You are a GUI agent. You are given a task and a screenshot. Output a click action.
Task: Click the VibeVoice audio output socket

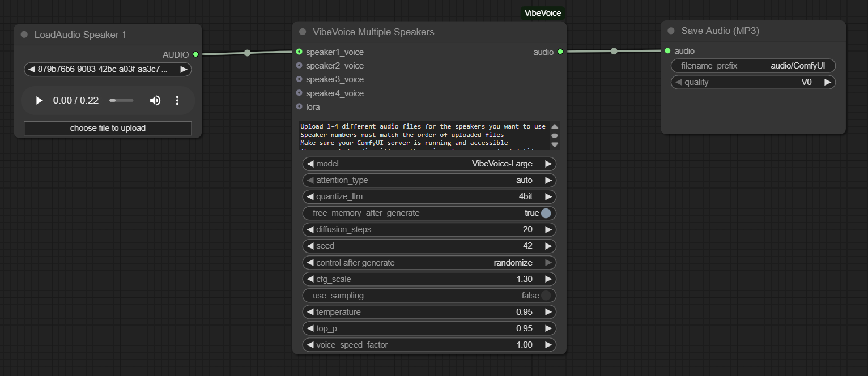pos(560,52)
